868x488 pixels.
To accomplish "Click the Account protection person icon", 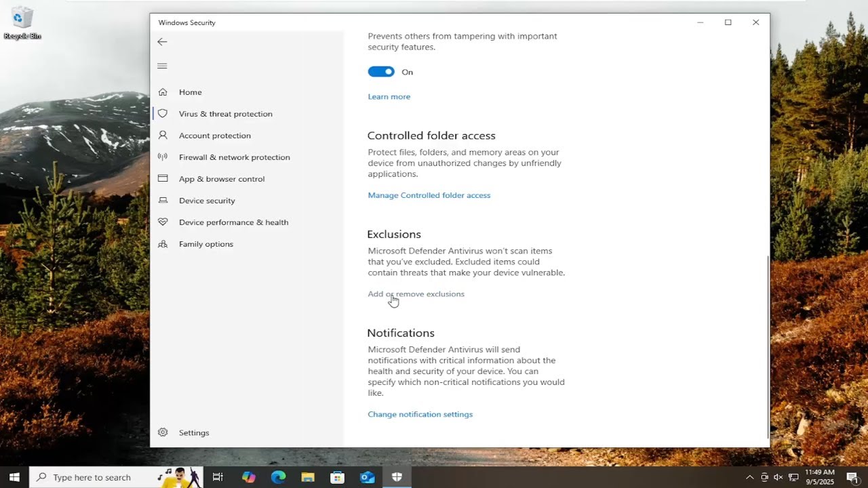I will (163, 136).
